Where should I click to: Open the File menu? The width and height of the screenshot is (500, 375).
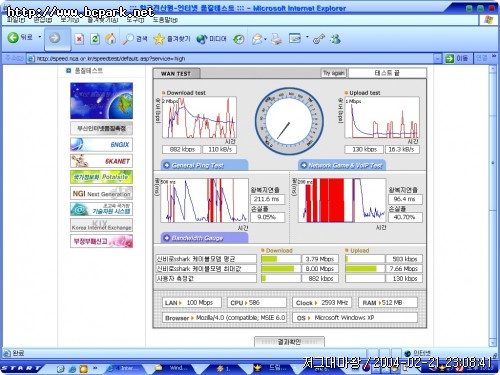[16, 20]
